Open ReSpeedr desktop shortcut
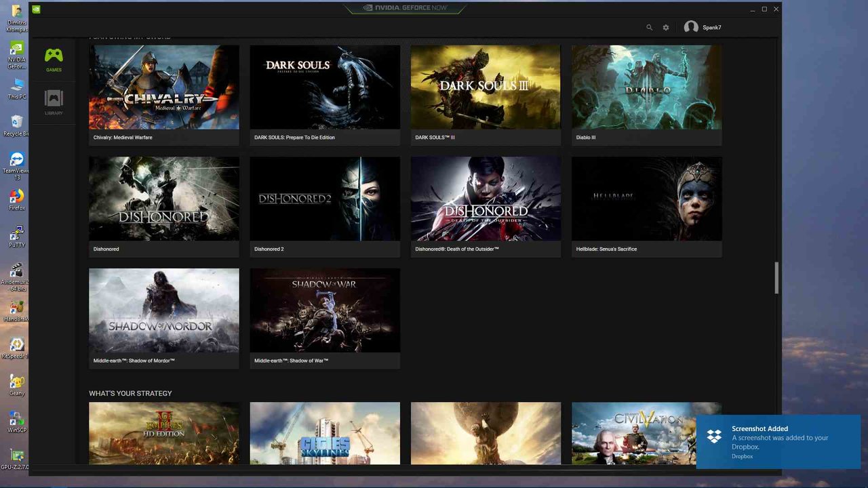The width and height of the screenshot is (868, 488). point(16,348)
